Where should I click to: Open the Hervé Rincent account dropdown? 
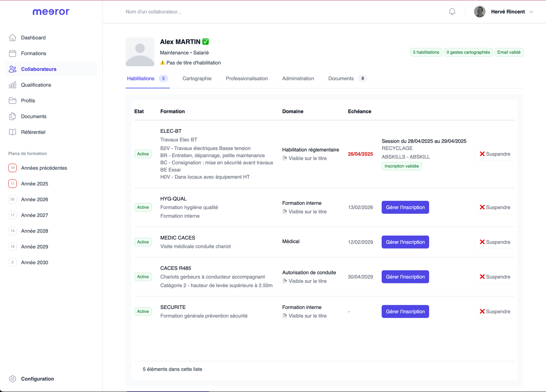[x=531, y=12]
